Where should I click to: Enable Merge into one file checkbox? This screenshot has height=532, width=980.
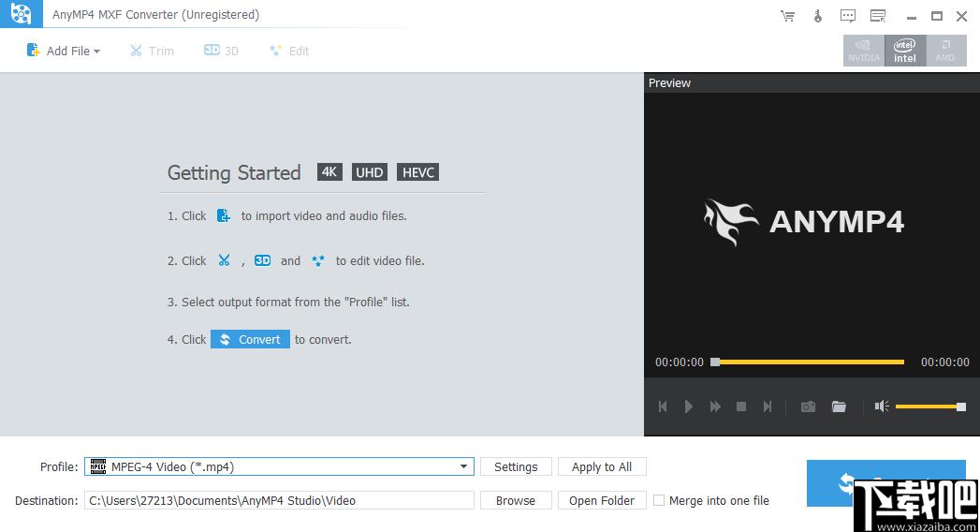659,501
